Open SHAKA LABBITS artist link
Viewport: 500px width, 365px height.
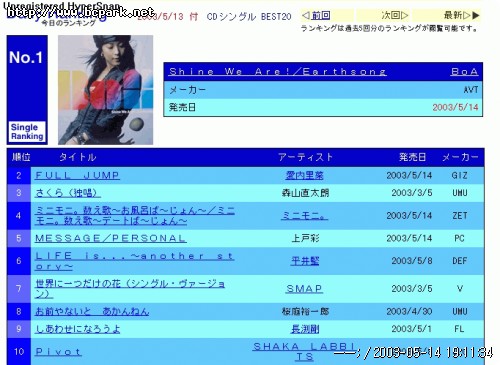pyautogui.click(x=304, y=352)
